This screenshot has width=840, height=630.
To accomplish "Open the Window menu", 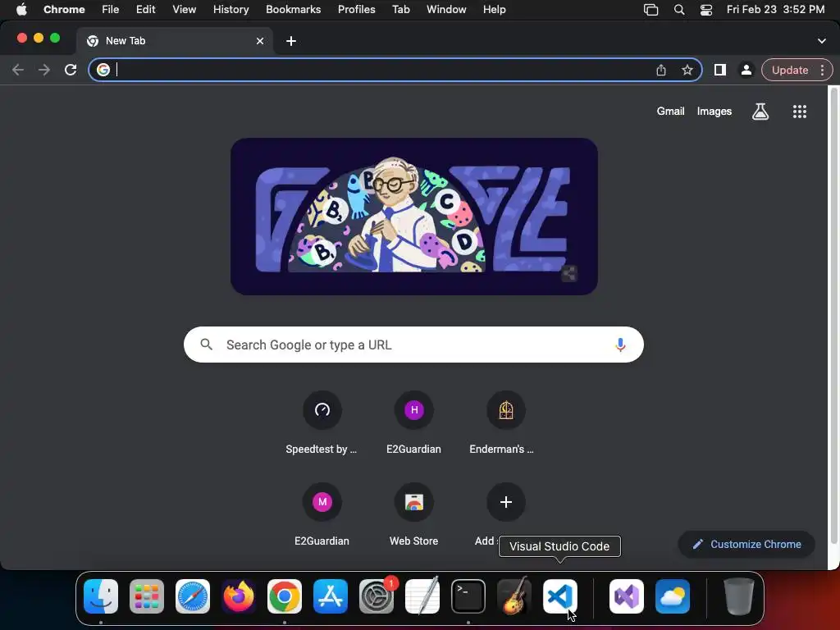I will click(x=446, y=10).
